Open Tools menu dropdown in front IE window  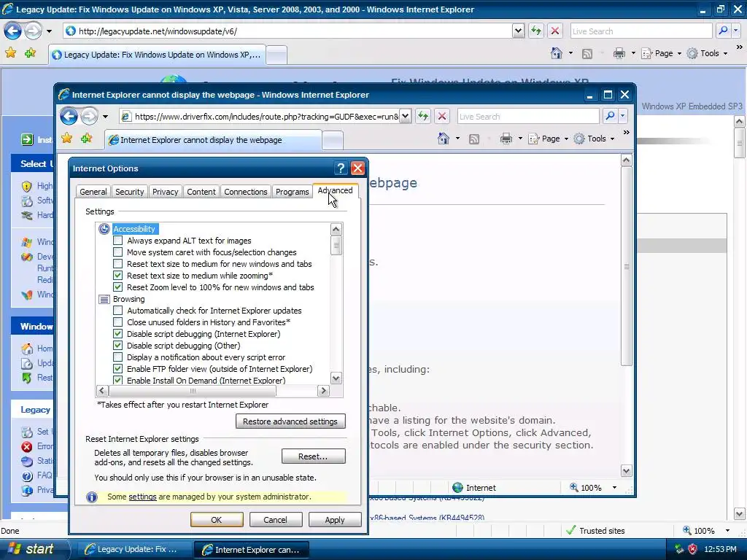tap(612, 139)
